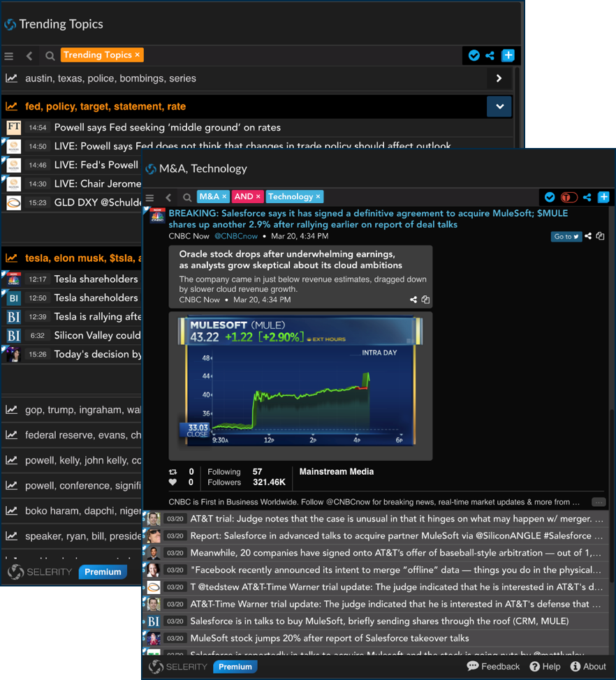Open the 14:50 'LIVE: Powell says Fed' story
Image resolution: width=616 pixels, height=680 pixels.
pos(252,146)
